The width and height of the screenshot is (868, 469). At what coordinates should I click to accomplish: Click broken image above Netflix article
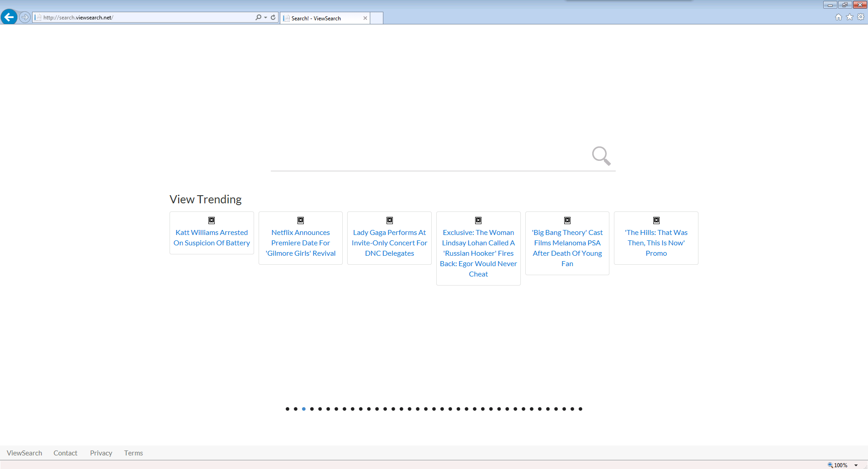(x=301, y=220)
